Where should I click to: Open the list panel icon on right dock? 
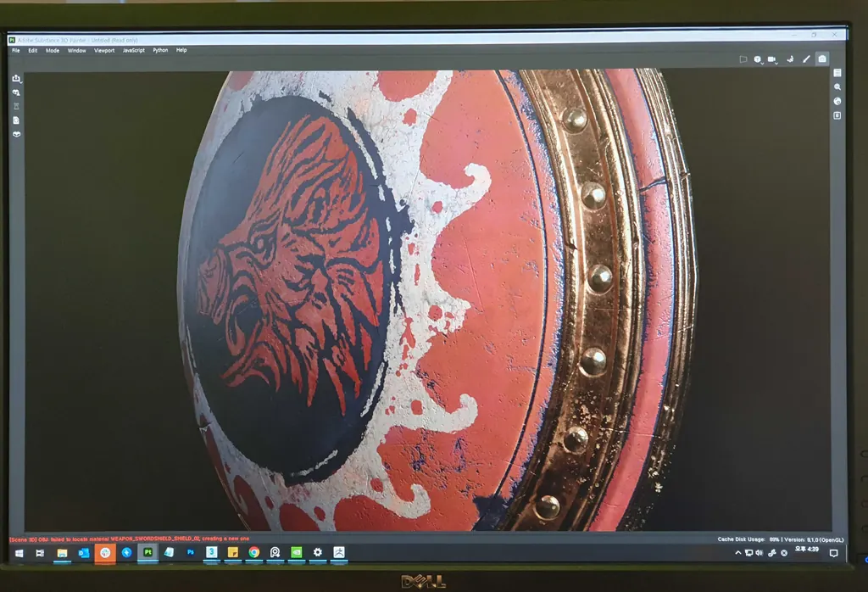tap(837, 73)
